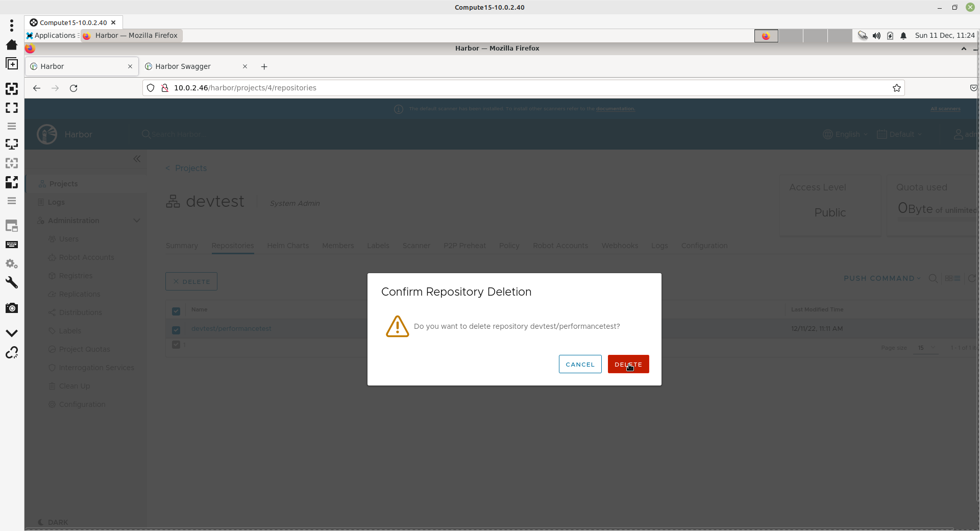Uncheck the devtest/performancetest row checkbox

click(176, 330)
